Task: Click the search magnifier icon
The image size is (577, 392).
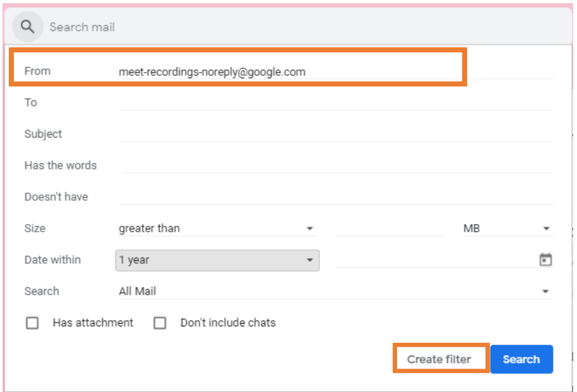Action: (x=28, y=26)
